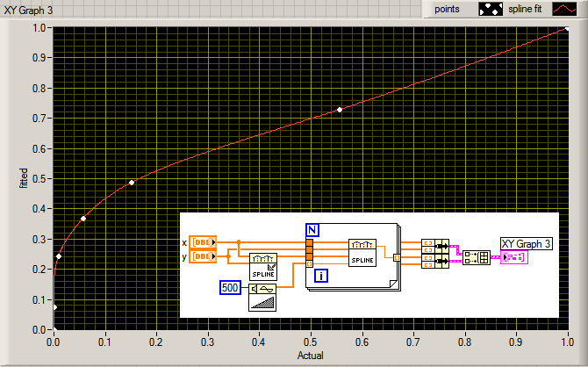Select the x DBL array terminal
This screenshot has width=588, height=367.
click(x=203, y=242)
